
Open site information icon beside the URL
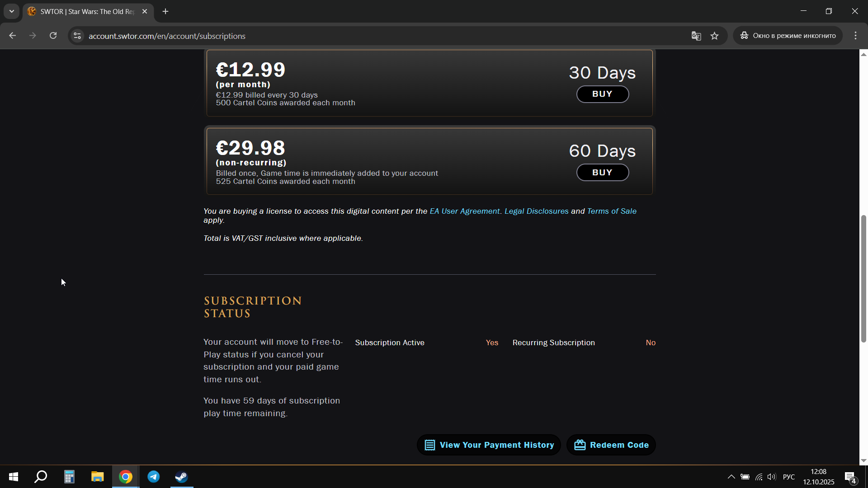click(77, 36)
